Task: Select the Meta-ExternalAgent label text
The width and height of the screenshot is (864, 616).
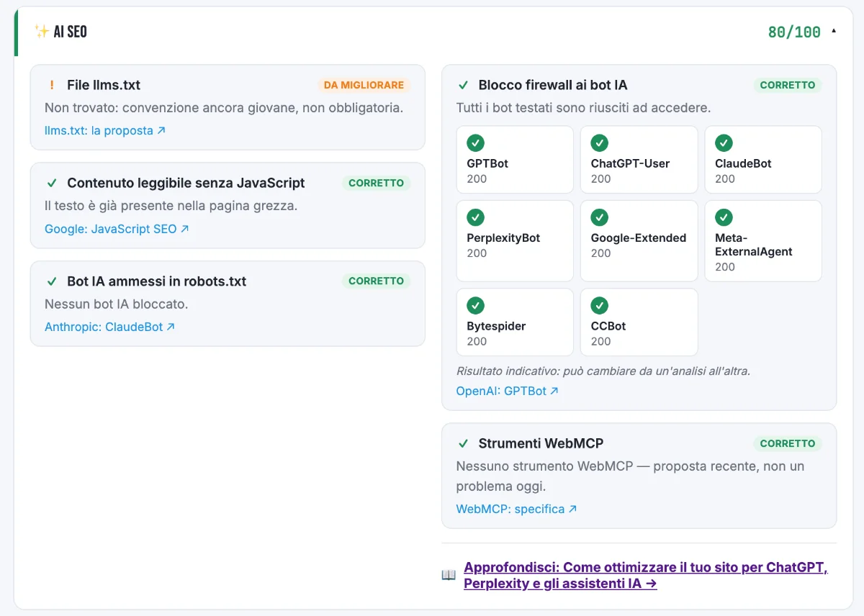Action: click(754, 245)
